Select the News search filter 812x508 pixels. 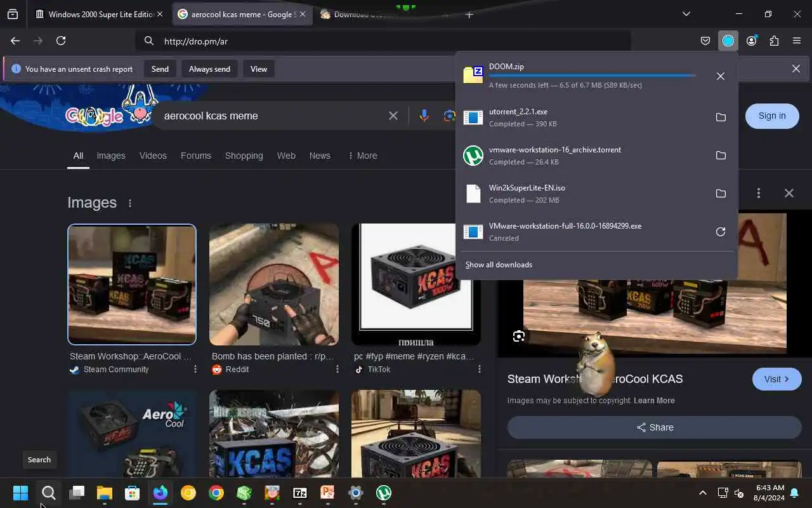(320, 156)
